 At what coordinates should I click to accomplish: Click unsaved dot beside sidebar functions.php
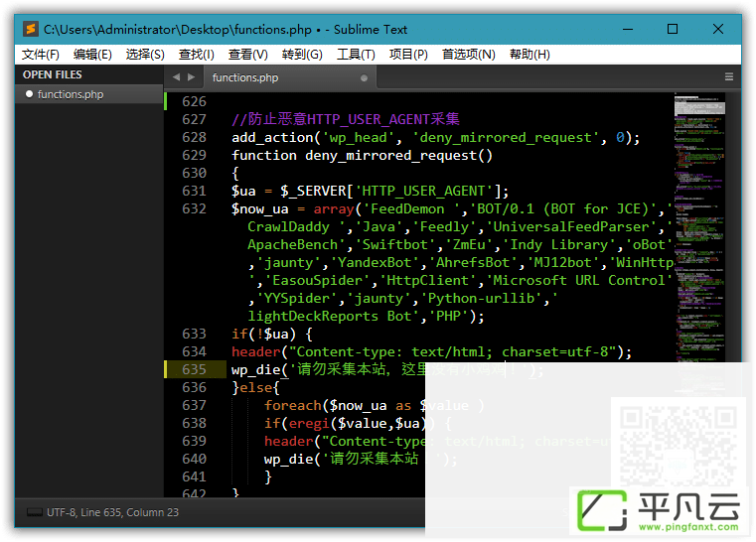pyautogui.click(x=29, y=94)
